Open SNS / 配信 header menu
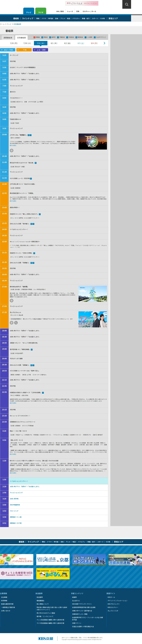This screenshot has width=142, height=644. tap(60, 12)
